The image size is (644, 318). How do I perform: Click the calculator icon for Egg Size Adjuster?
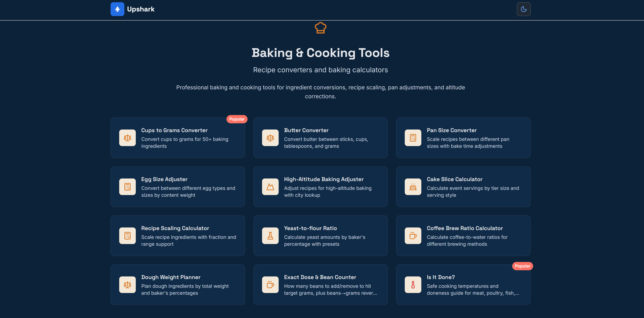coord(127,187)
